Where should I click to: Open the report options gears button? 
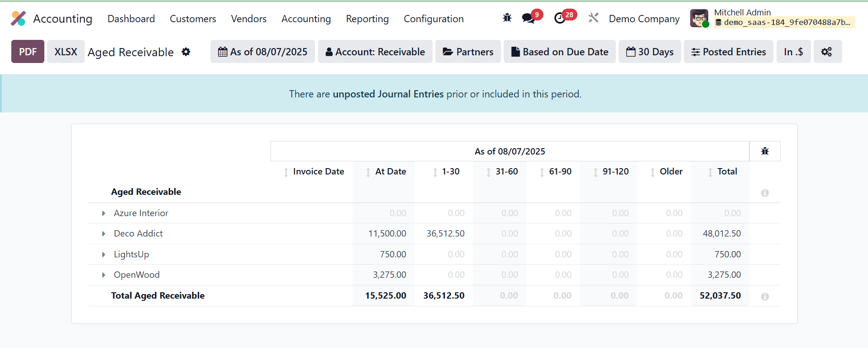[827, 52]
